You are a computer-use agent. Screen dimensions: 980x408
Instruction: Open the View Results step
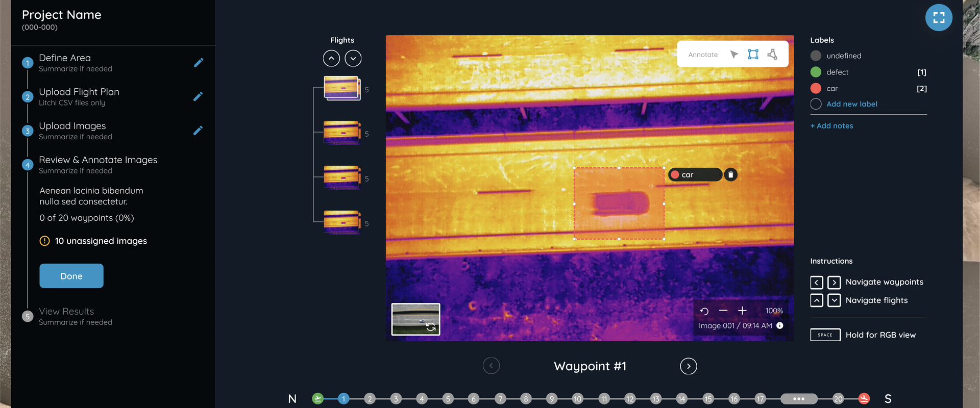coord(66,312)
